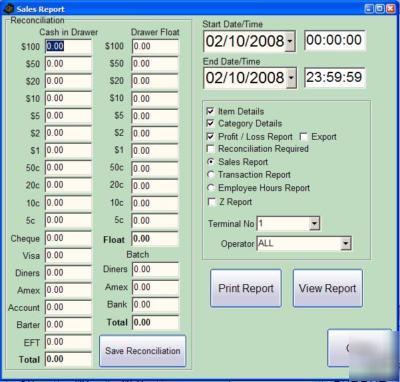400x382 pixels.
Task: Click Drawer Float 5c field
Action: pos(155,220)
